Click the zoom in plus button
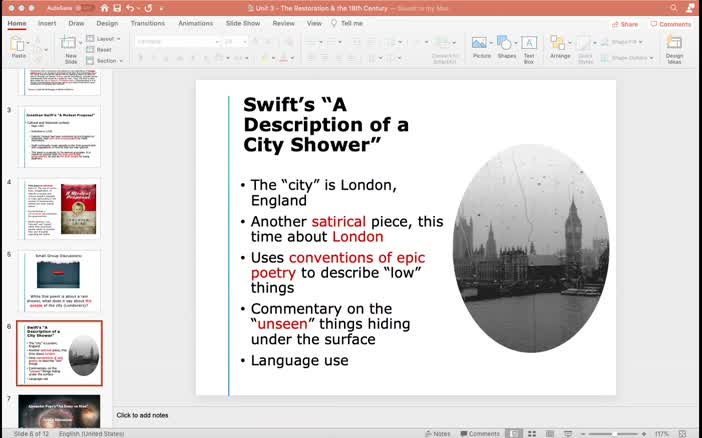Viewport: 702px width, 438px height. 644,434
